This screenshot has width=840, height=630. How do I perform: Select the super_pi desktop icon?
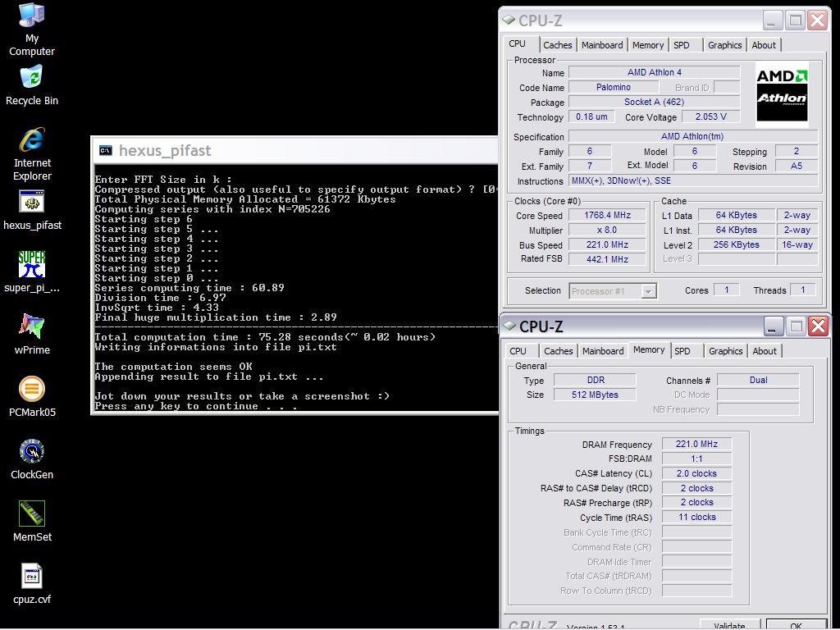pyautogui.click(x=32, y=272)
